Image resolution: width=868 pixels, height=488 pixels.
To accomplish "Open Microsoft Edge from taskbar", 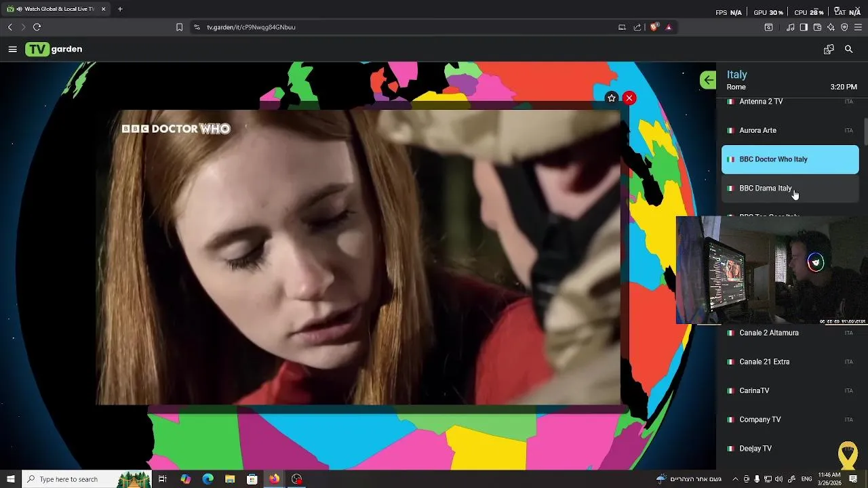I will 208,479.
